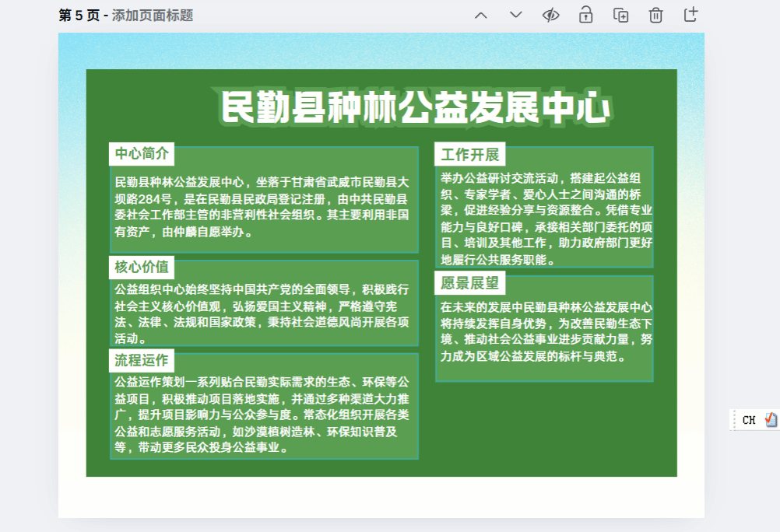Duplicate page 5 using the copy icon

pos(620,15)
